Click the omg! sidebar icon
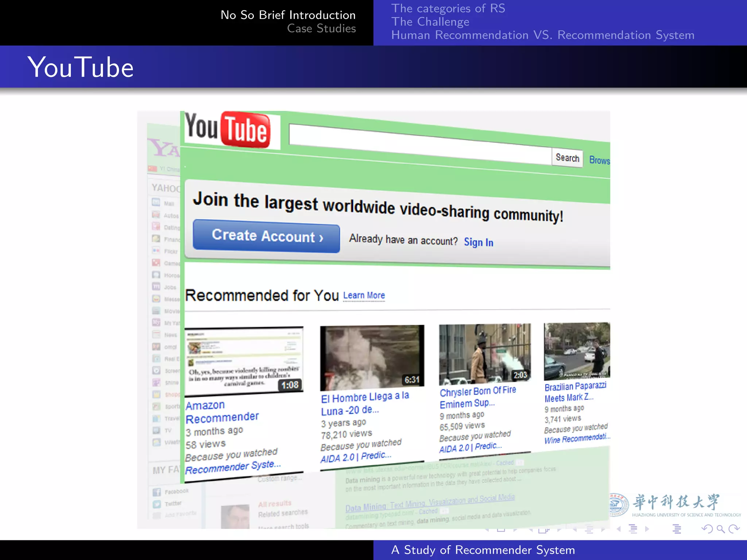Image resolution: width=747 pixels, height=560 pixels. click(156, 346)
